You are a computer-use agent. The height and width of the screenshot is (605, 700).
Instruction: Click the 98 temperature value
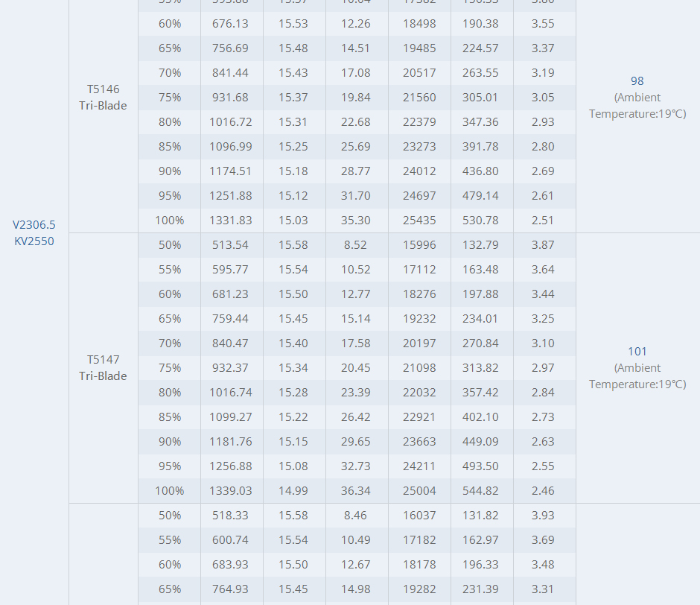[637, 81]
